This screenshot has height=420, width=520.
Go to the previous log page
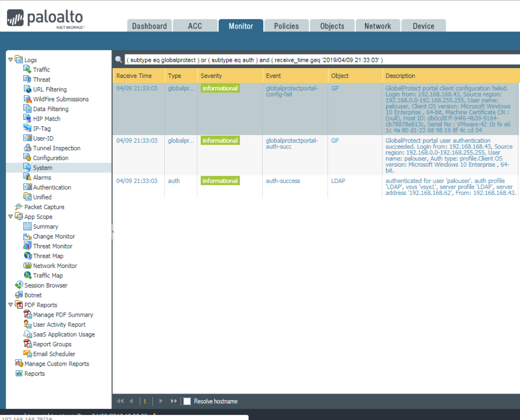click(131, 401)
